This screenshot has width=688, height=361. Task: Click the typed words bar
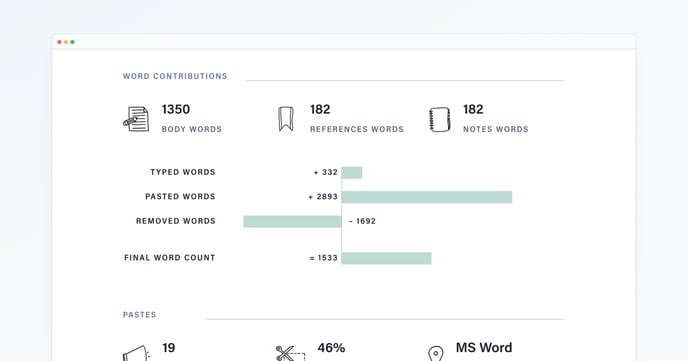coord(352,172)
